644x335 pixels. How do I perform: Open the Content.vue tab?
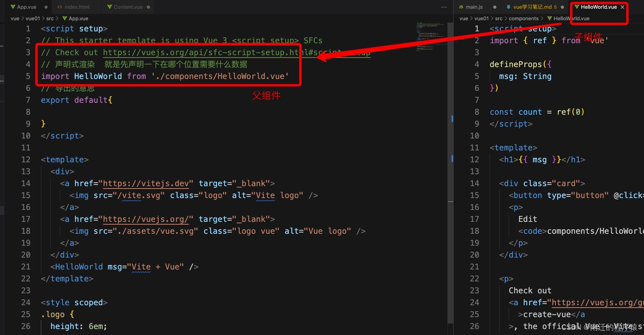point(128,7)
